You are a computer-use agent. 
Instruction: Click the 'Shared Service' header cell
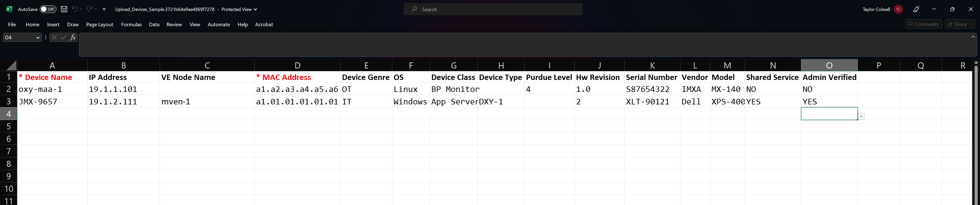773,77
